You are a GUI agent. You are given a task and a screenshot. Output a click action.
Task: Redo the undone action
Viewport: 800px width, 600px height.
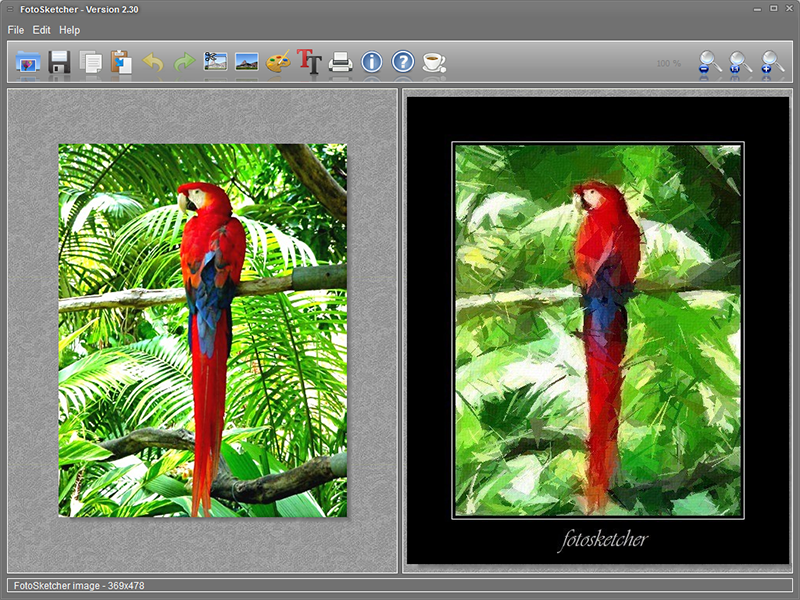coord(182,62)
